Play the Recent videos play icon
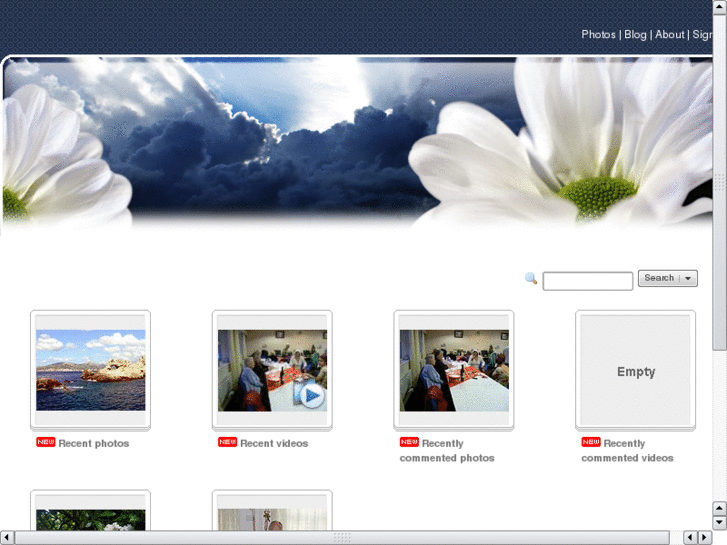This screenshot has width=727, height=545. click(x=312, y=396)
